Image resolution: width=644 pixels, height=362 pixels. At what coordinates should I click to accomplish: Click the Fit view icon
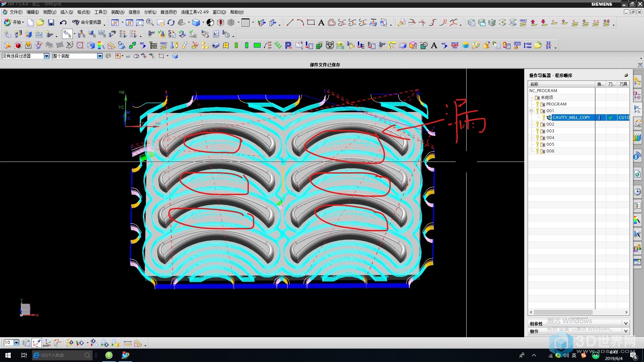pyautogui.click(x=115, y=22)
